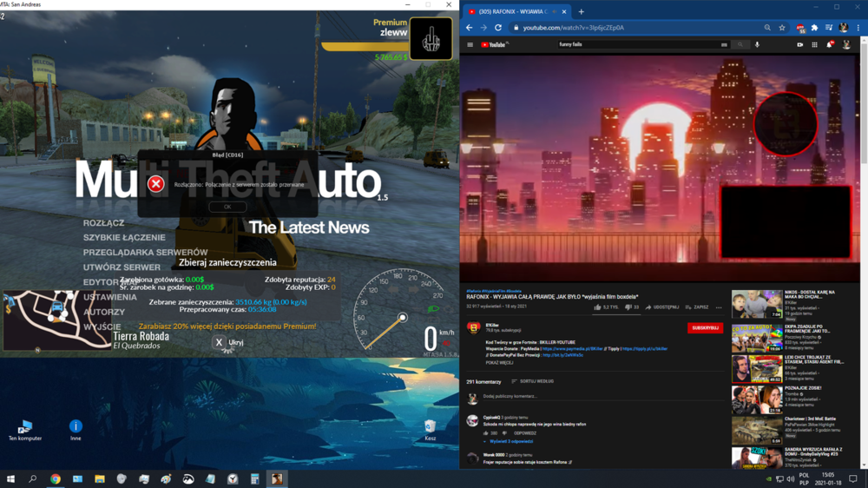The image size is (868, 488).
Task: Open YouTube create video camera icon
Action: [x=800, y=45]
